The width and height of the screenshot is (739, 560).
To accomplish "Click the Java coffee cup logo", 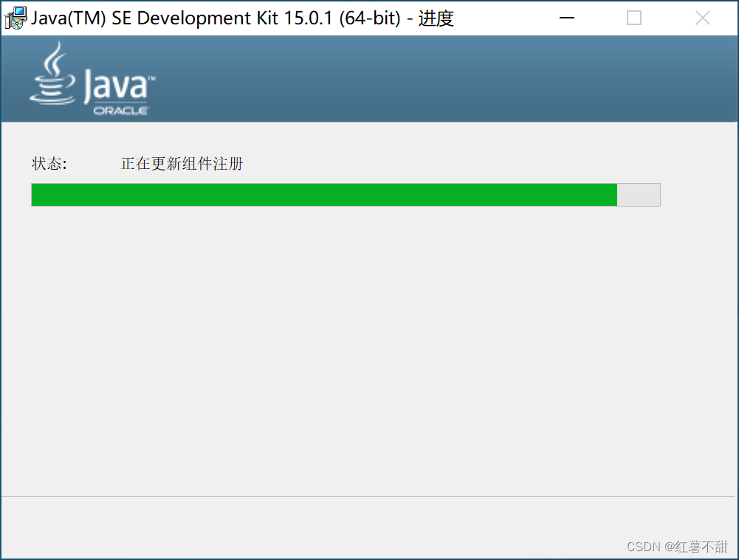I will 52,74.
